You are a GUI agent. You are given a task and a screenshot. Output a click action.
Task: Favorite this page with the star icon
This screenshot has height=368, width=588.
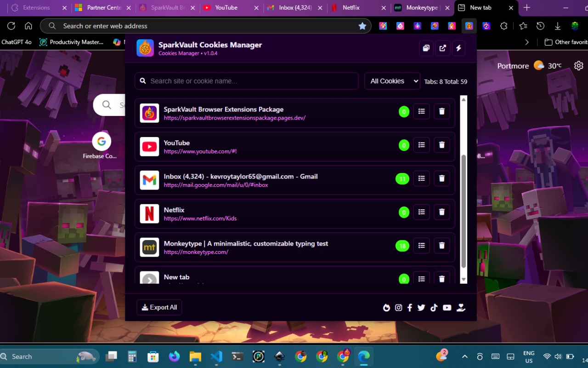click(x=362, y=26)
